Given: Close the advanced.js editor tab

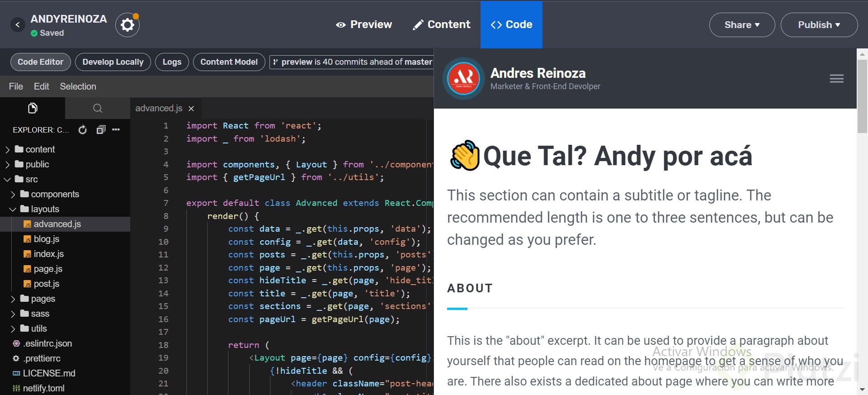Looking at the screenshot, I should pyautogui.click(x=191, y=109).
